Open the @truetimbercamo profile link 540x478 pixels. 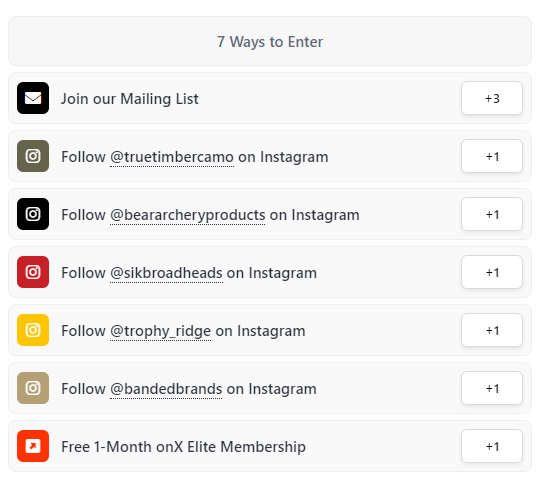(172, 157)
